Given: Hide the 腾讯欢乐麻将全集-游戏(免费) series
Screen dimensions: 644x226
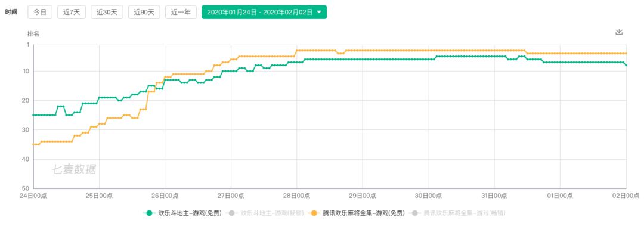Looking at the screenshot, I should (x=364, y=213).
